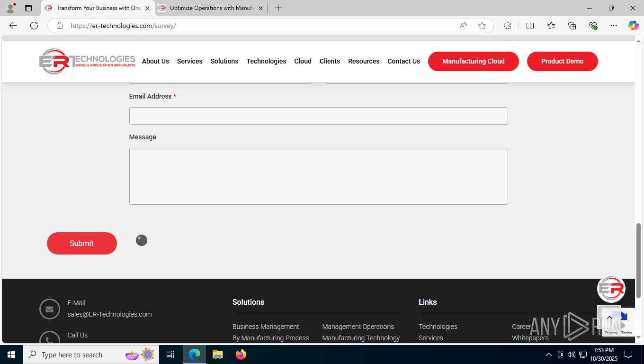
Task: Open Technologies menu
Action: pos(266,61)
